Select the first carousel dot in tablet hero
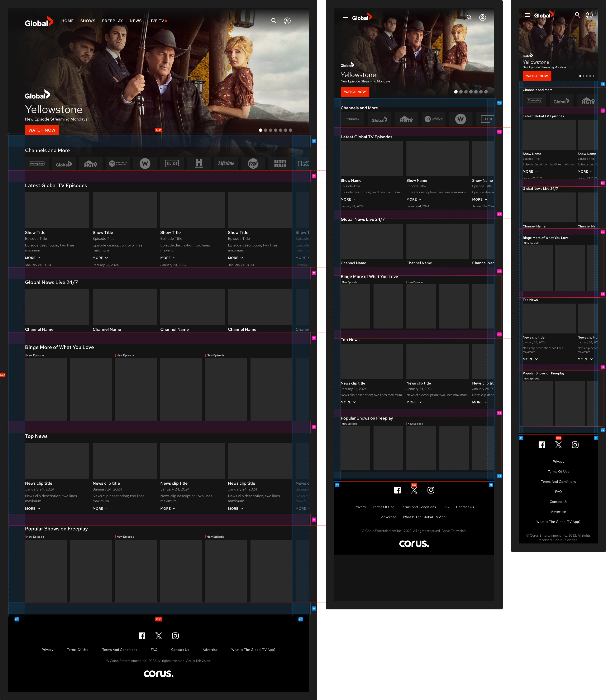Image resolution: width=606 pixels, height=700 pixels. [x=456, y=92]
